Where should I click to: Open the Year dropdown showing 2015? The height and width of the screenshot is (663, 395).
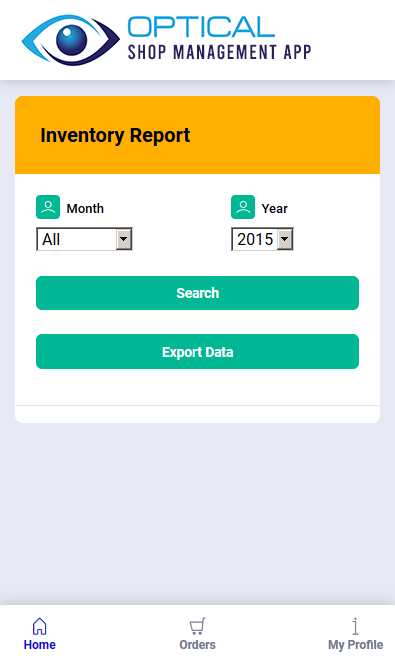pos(262,239)
